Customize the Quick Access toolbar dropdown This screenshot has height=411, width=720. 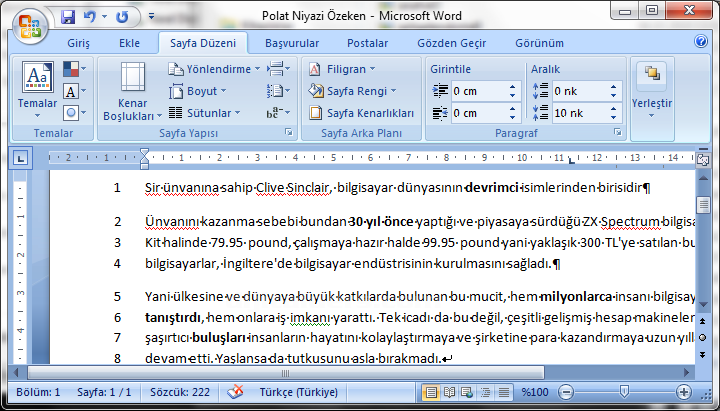tap(152, 17)
